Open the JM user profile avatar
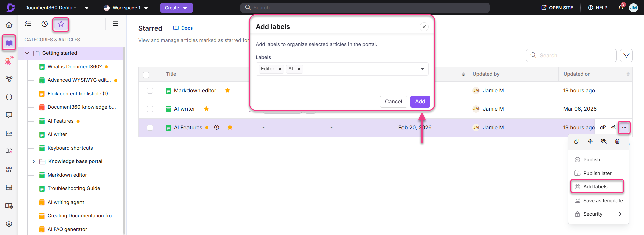Image resolution: width=644 pixels, height=235 pixels. pyautogui.click(x=633, y=8)
